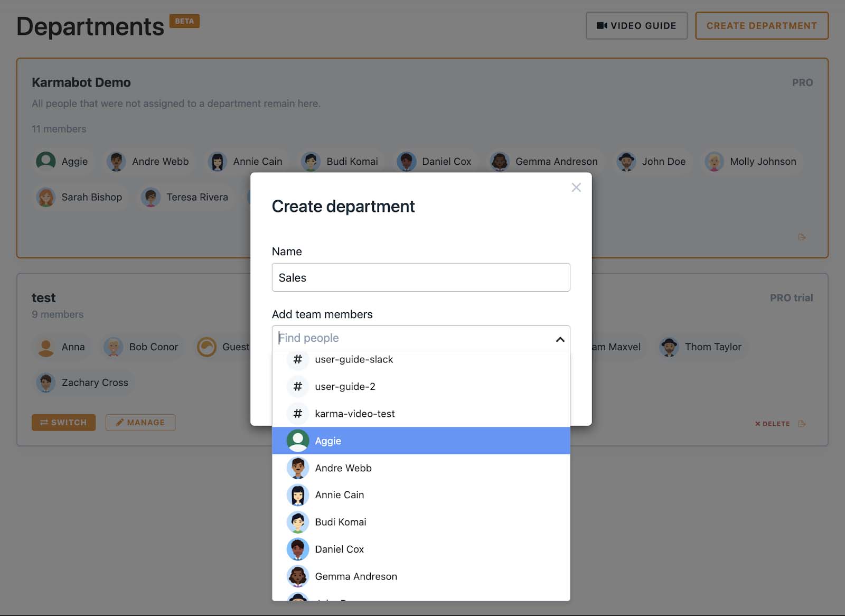This screenshot has width=845, height=616.
Task: Click Zachary Cross's avatar thumbnail
Action: 45,382
